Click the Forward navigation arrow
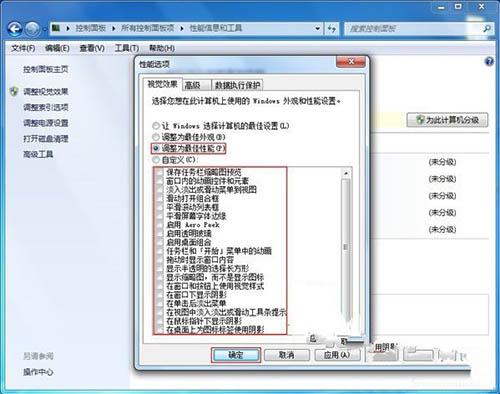 32,29
